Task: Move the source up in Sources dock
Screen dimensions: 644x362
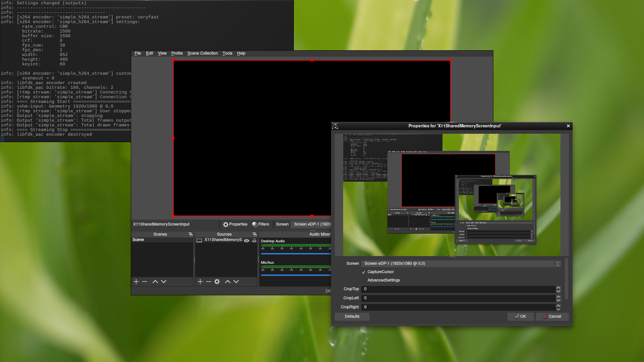Action: coord(227,282)
